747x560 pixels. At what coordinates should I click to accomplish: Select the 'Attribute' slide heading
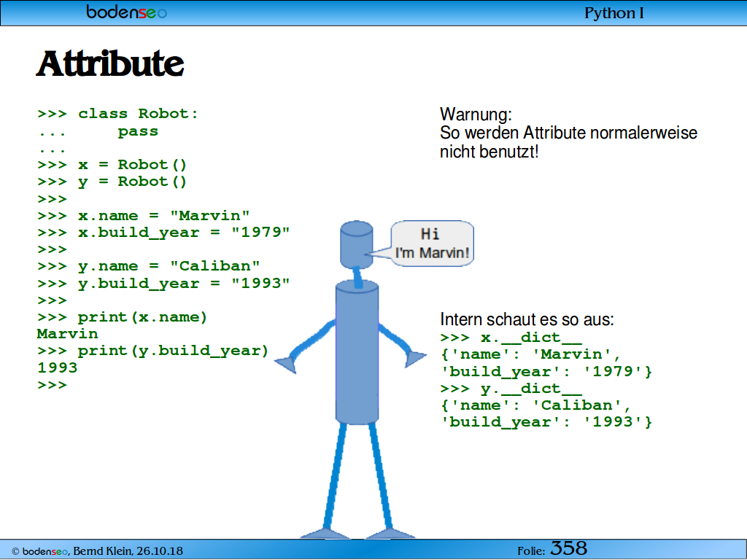point(110,63)
